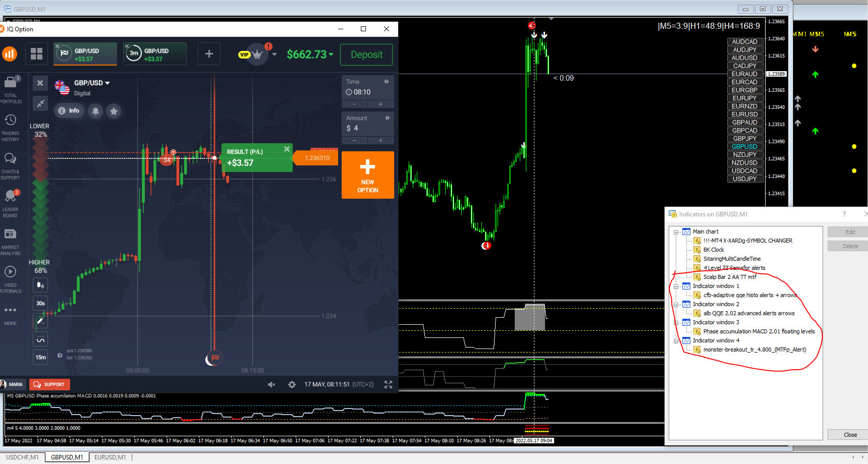Collapse the Indicator window 1 node
This screenshot has width=868, height=464.
(676, 286)
